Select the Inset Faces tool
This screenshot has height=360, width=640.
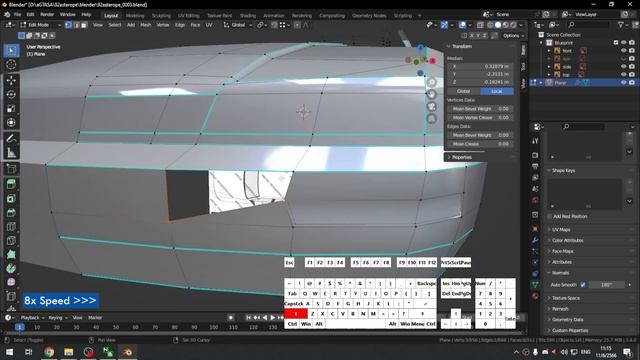11,198
